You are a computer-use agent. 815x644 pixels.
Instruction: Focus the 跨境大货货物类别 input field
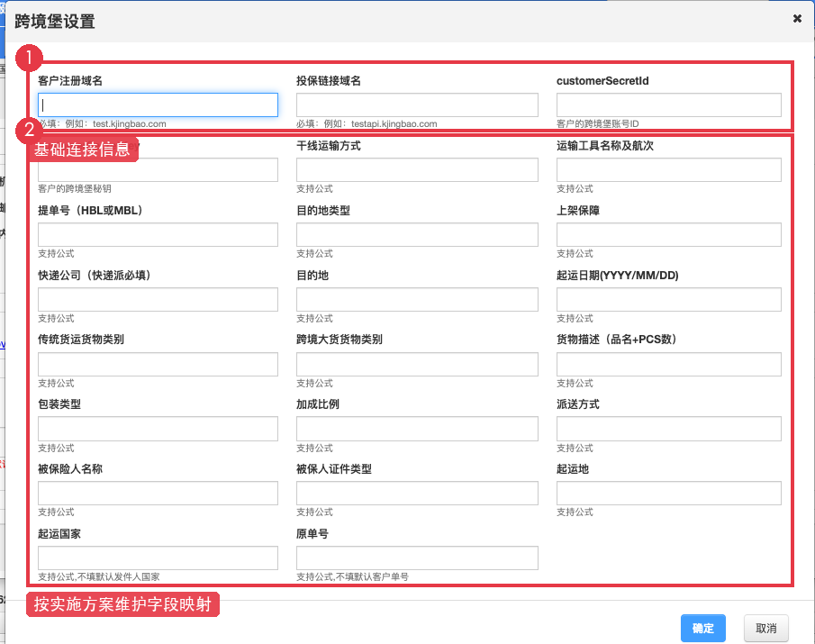coord(417,365)
